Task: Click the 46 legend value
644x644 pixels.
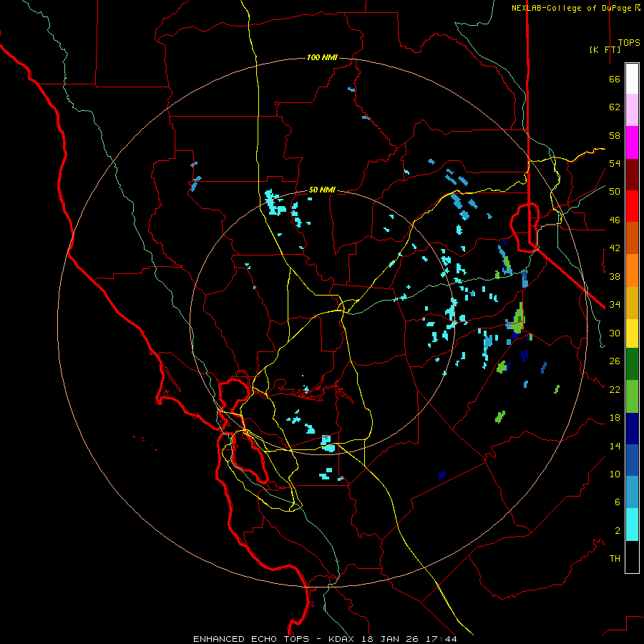Action: click(x=615, y=220)
